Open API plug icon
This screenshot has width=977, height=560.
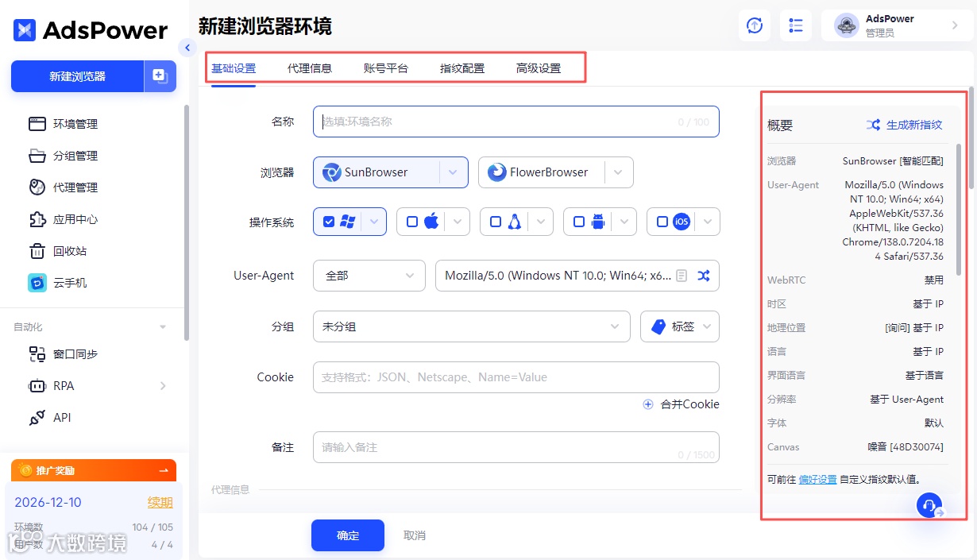coord(37,418)
